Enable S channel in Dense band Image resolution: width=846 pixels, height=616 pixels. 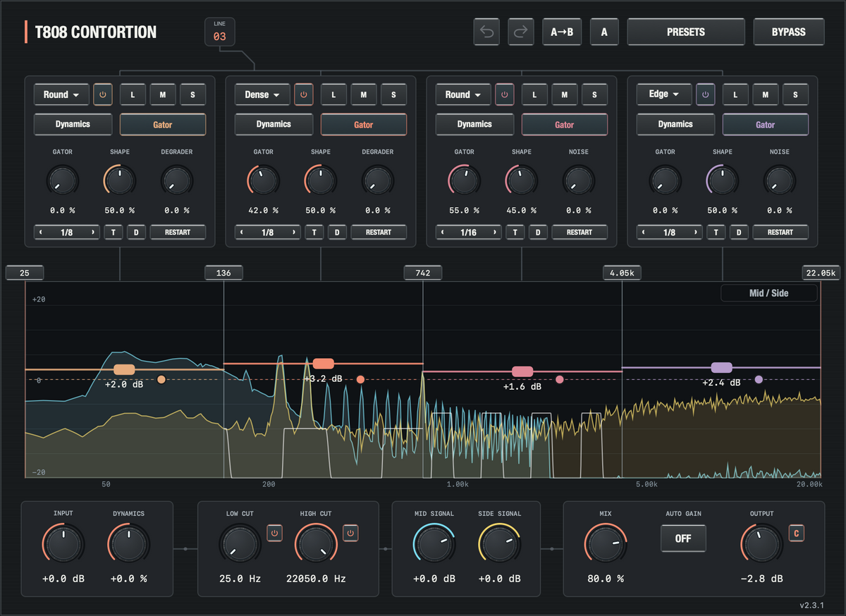point(393,94)
